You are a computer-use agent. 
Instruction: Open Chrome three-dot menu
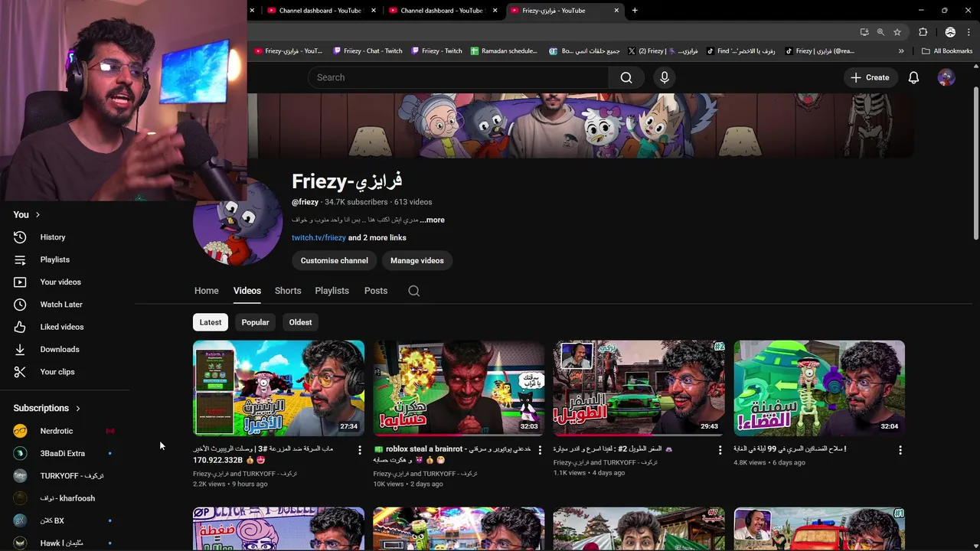(x=967, y=32)
